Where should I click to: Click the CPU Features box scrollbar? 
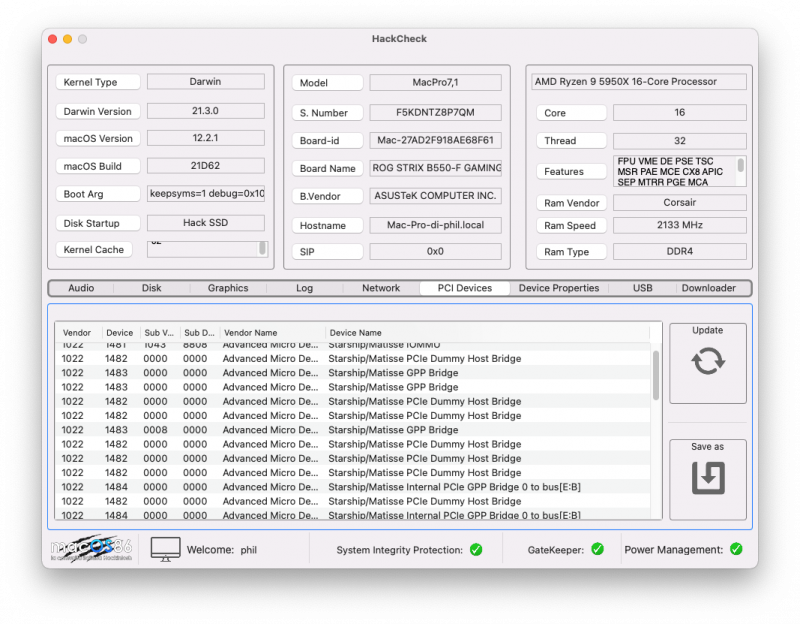click(x=741, y=165)
